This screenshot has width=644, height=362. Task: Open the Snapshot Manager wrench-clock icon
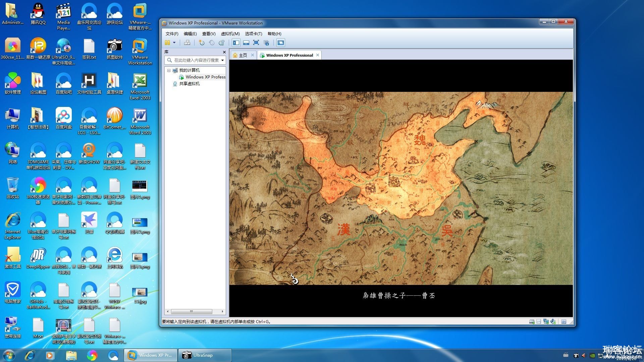click(x=222, y=43)
